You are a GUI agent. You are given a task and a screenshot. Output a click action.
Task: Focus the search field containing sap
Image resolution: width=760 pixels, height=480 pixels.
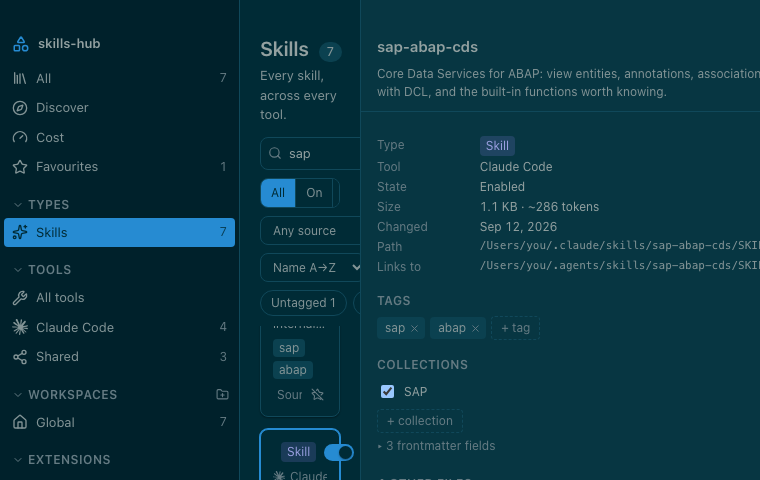310,154
